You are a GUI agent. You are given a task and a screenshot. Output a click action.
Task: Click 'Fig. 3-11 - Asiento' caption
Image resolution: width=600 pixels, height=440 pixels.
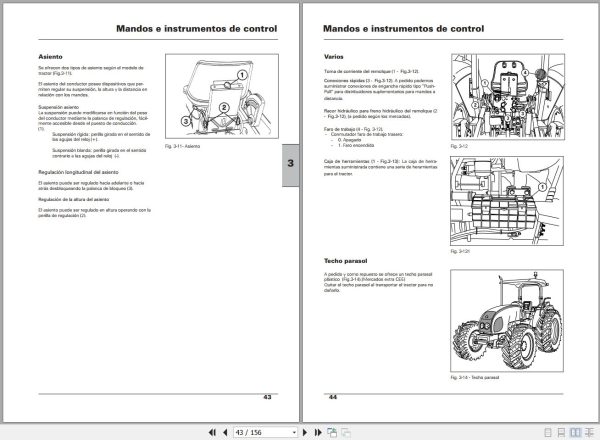coord(183,146)
